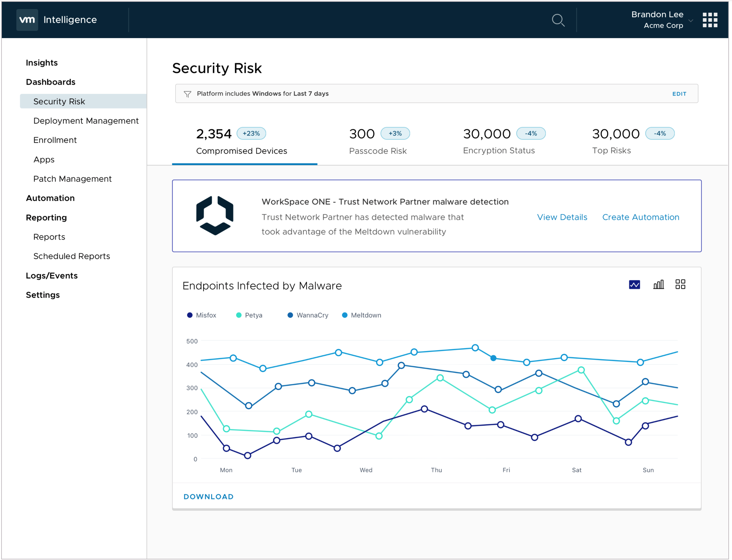Open the apps grid icon in header

pyautogui.click(x=710, y=20)
